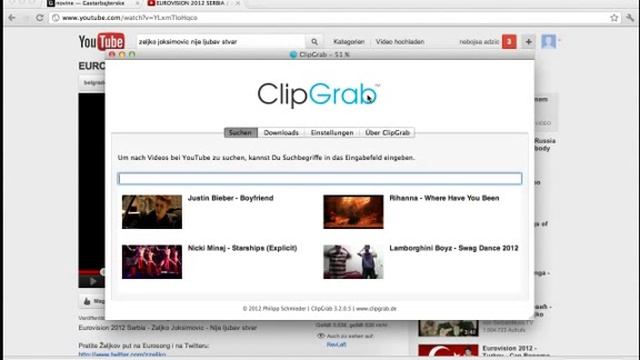The width and height of the screenshot is (640, 360).
Task: Click the nebojsa adzic username link
Action: coord(479,42)
